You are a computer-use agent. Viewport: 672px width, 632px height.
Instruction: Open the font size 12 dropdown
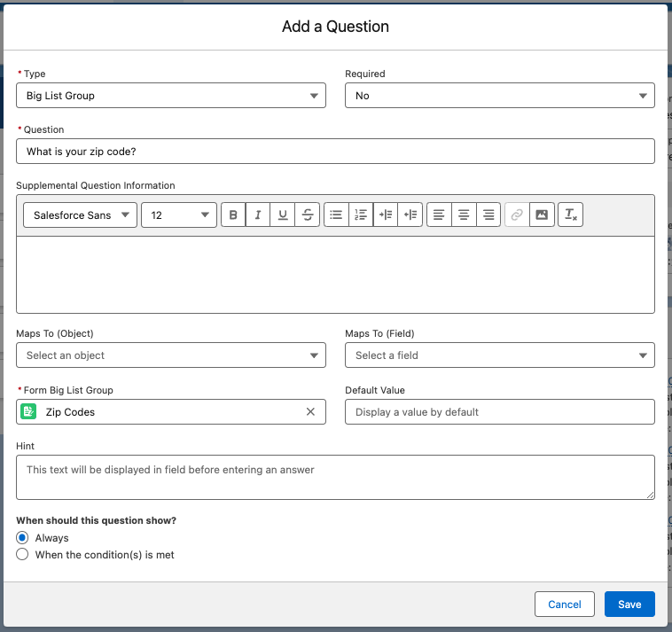[179, 215]
